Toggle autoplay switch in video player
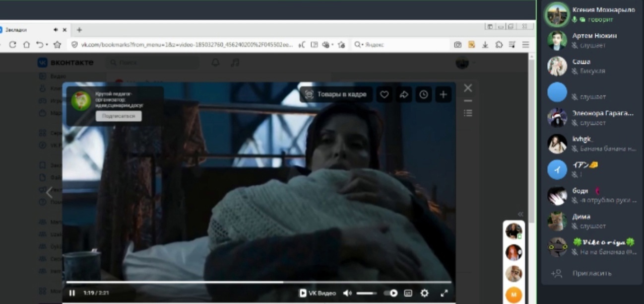This screenshot has width=644, height=304. [390, 293]
